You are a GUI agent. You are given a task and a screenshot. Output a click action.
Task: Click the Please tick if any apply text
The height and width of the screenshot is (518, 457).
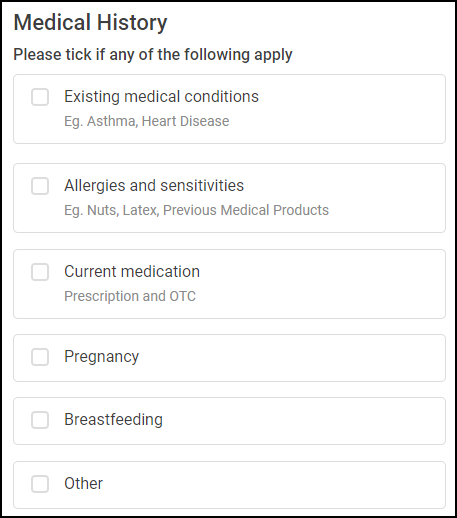tap(153, 55)
